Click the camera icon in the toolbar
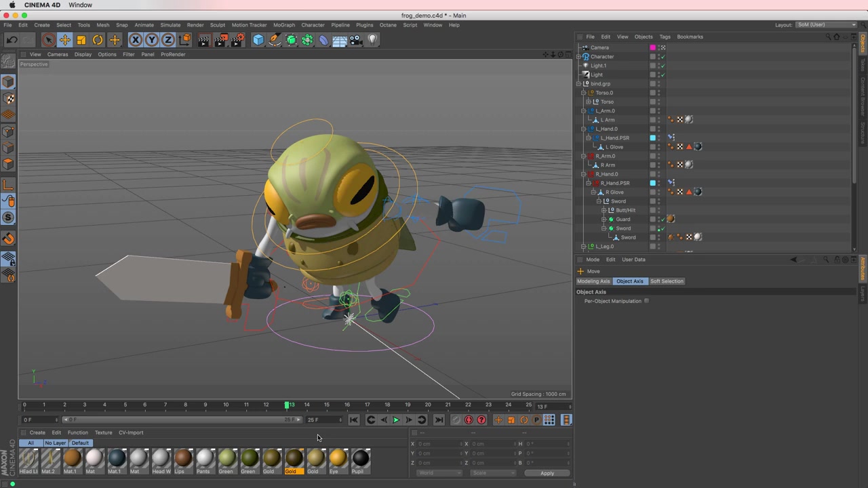Viewport: 868px width, 488px height. 355,39
